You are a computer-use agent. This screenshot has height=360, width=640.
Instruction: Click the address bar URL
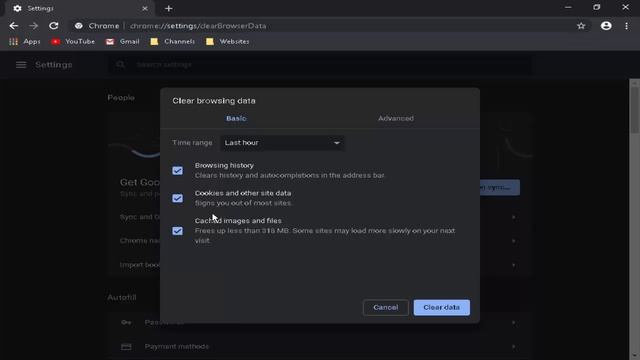[x=198, y=26]
